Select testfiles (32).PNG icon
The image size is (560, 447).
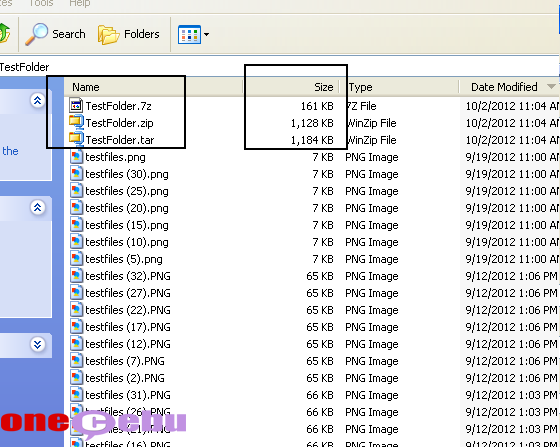click(76, 276)
